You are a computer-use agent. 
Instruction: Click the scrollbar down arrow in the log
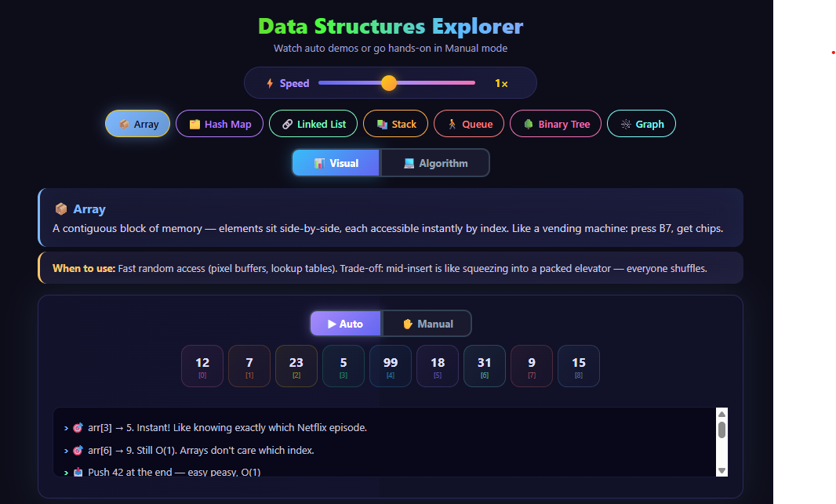tap(721, 470)
